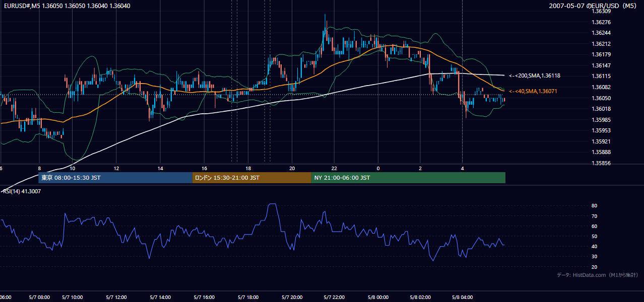Click the 5/7 12:00 date axis label
The width and height of the screenshot is (644, 302).
pyautogui.click(x=116, y=297)
